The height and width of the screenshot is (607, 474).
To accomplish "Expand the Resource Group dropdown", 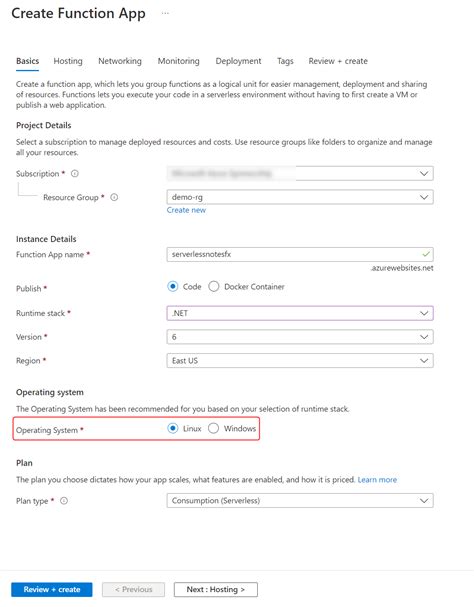I will click(x=300, y=197).
